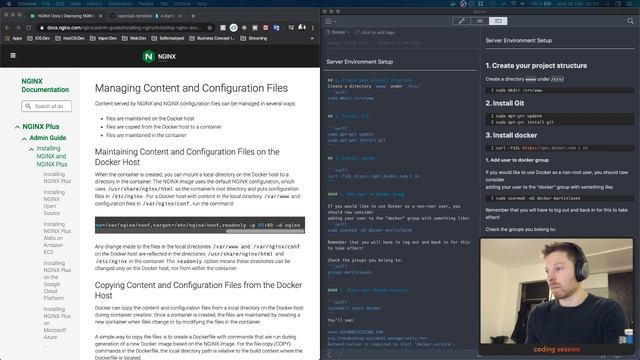Click 'Managing Content and Configuration Files' heading
The image size is (640, 360).
click(191, 88)
